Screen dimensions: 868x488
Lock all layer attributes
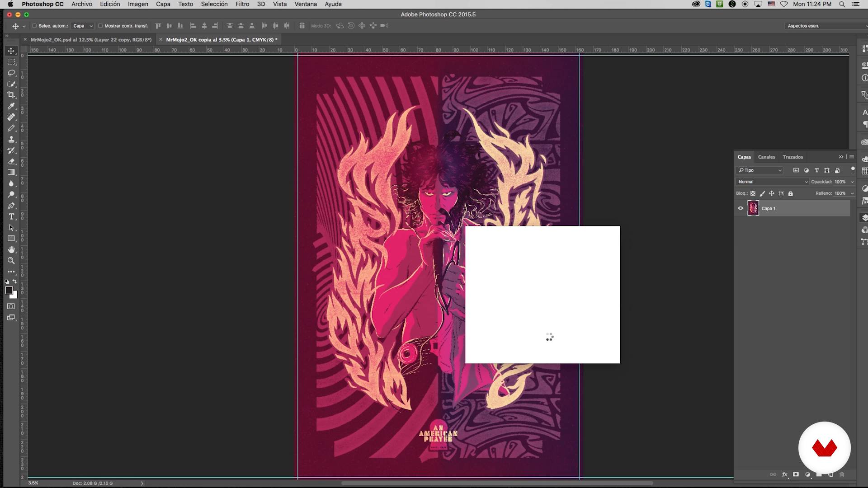pos(791,193)
